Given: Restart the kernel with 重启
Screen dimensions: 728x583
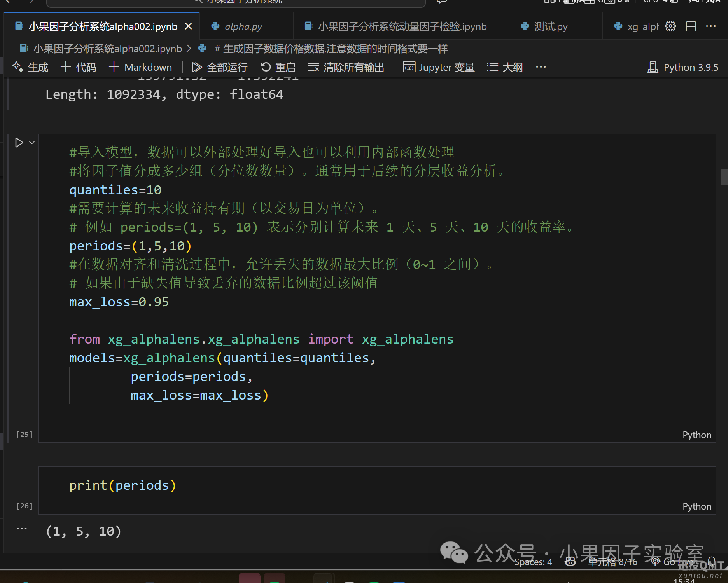Looking at the screenshot, I should [278, 67].
